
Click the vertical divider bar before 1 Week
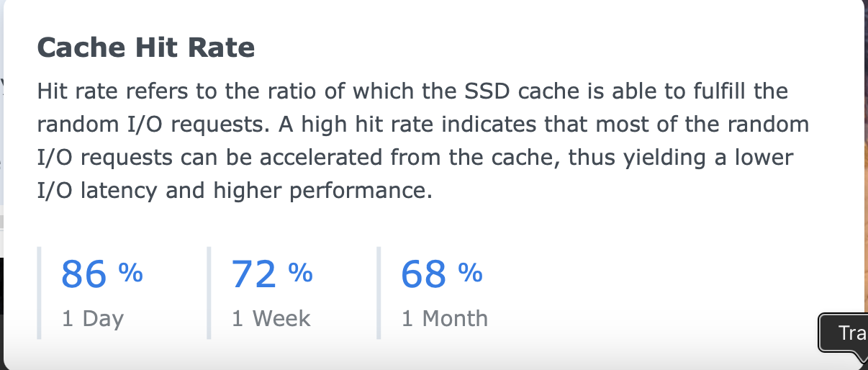coord(209,292)
